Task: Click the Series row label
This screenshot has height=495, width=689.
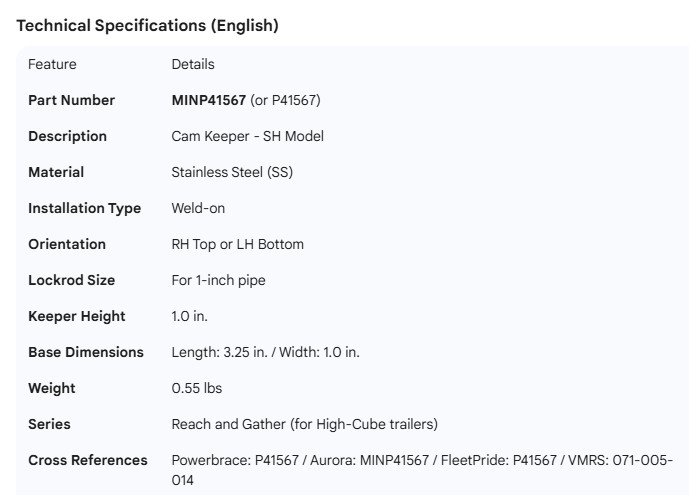Action: [49, 424]
